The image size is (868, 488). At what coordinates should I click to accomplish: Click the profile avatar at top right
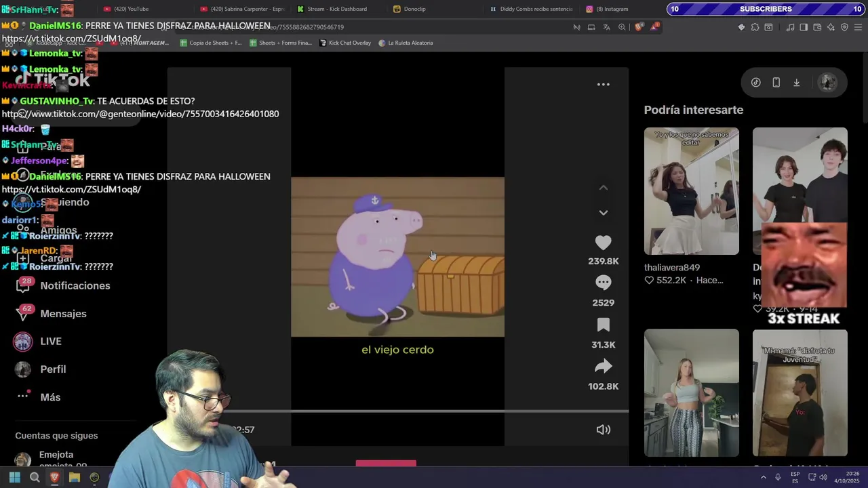[827, 82]
